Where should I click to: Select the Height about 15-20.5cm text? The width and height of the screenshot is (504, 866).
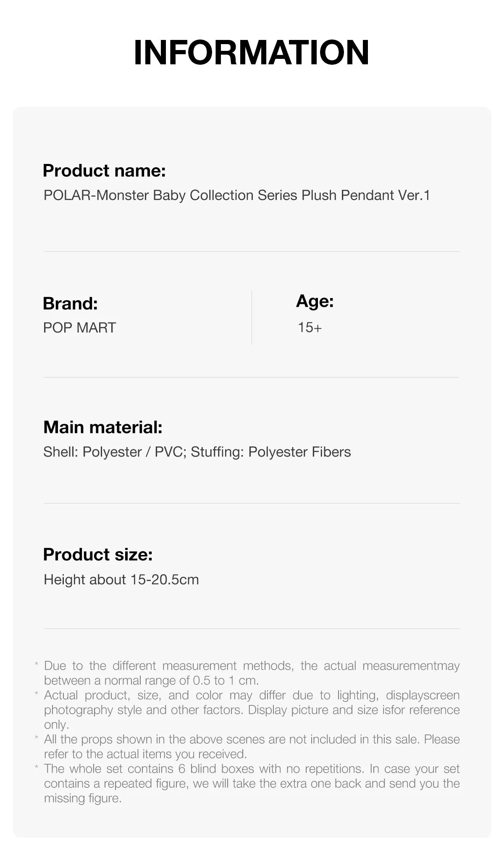tap(121, 580)
